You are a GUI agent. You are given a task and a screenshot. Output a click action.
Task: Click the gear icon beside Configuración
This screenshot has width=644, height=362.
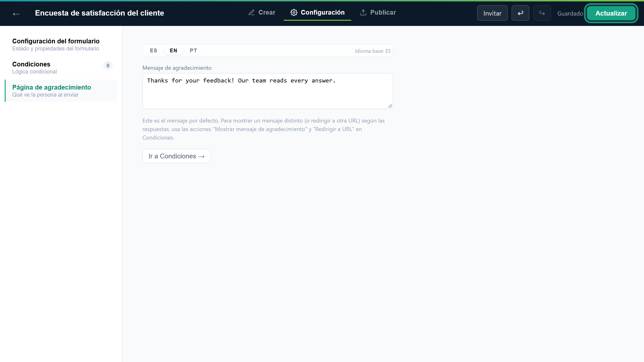click(294, 12)
